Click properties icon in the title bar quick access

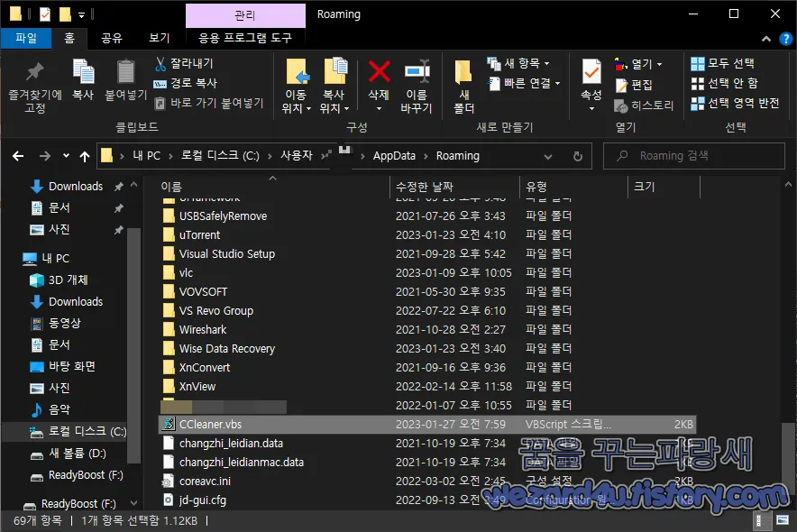(x=45, y=14)
